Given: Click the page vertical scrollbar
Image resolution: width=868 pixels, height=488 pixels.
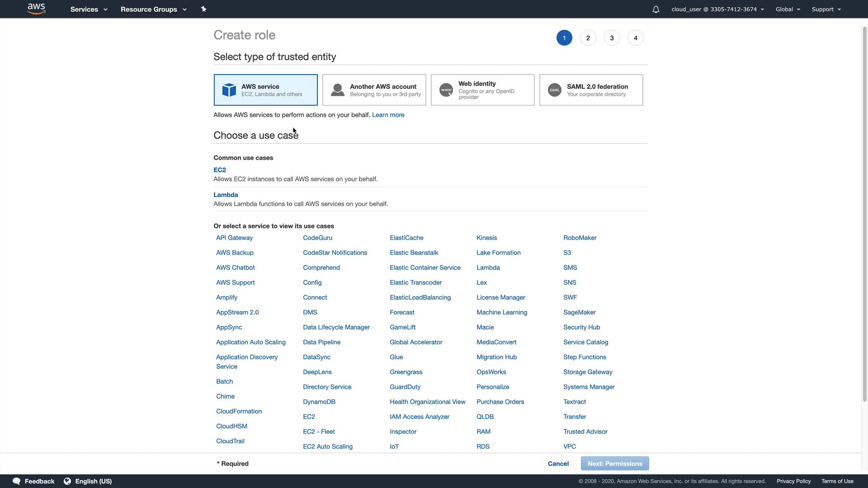Looking at the screenshot, I should pos(864,212).
